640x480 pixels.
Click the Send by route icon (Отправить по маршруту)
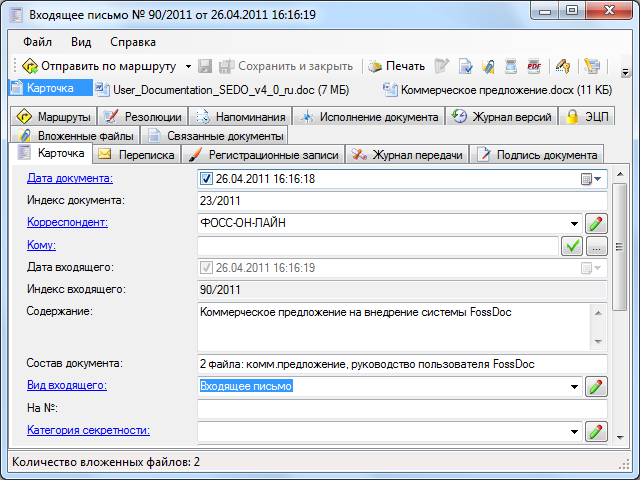[30, 66]
